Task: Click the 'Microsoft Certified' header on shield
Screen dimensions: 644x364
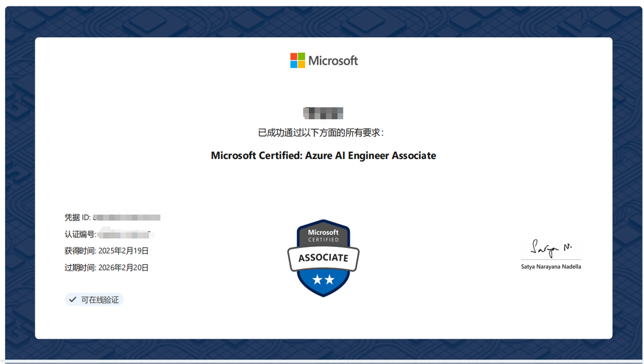Action: (x=323, y=235)
